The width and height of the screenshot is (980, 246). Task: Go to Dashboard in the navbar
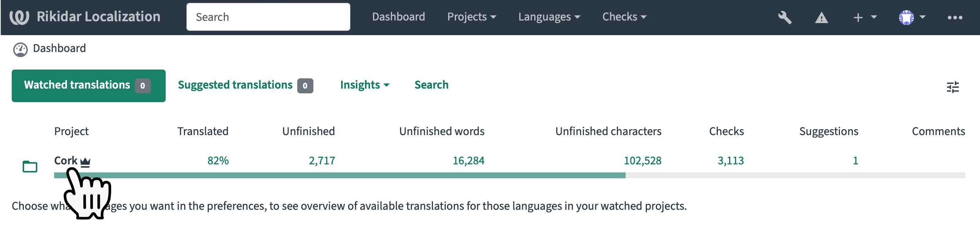point(398,17)
